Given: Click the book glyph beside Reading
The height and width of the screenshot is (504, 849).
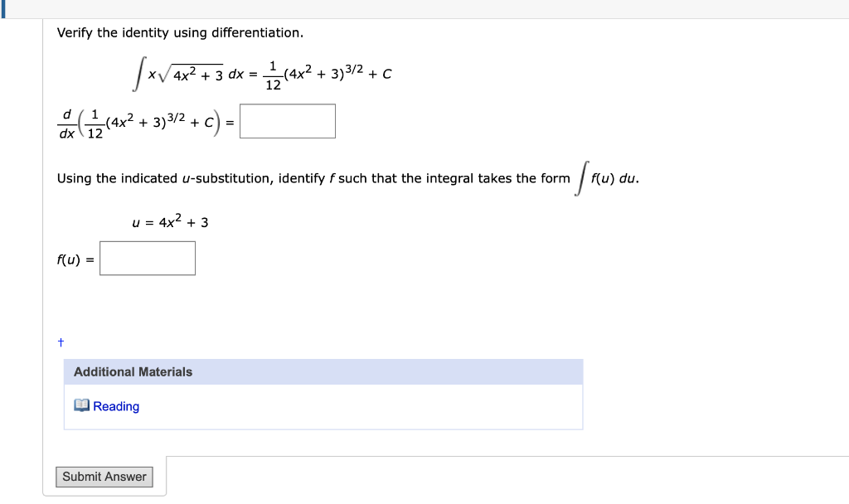Looking at the screenshot, I should click(82, 405).
